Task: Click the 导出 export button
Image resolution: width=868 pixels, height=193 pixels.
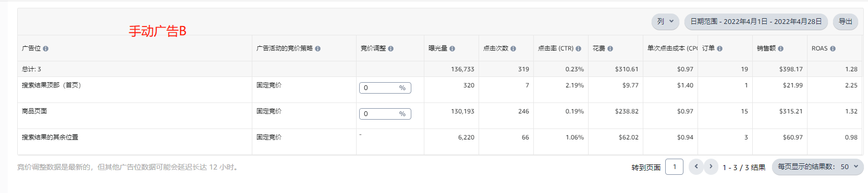Action: 846,21
